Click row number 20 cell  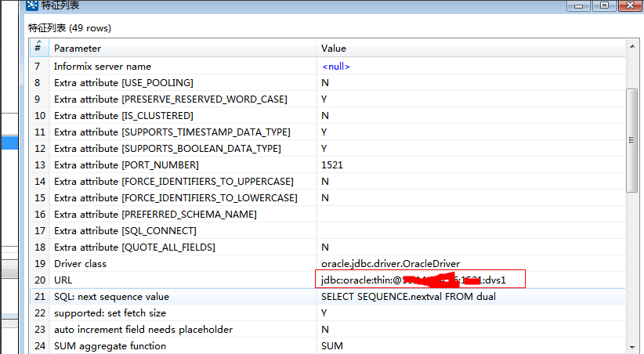point(39,280)
